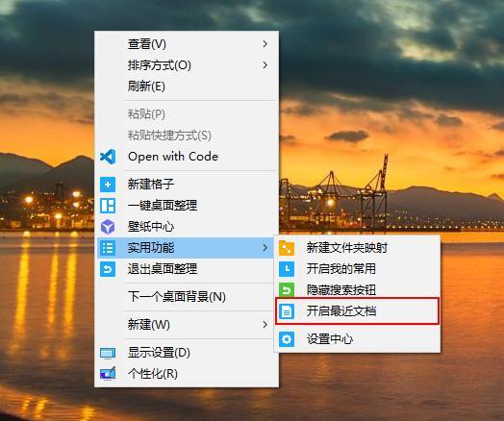
Task: Click the blue plus icon for 新建格子
Action: (x=108, y=185)
